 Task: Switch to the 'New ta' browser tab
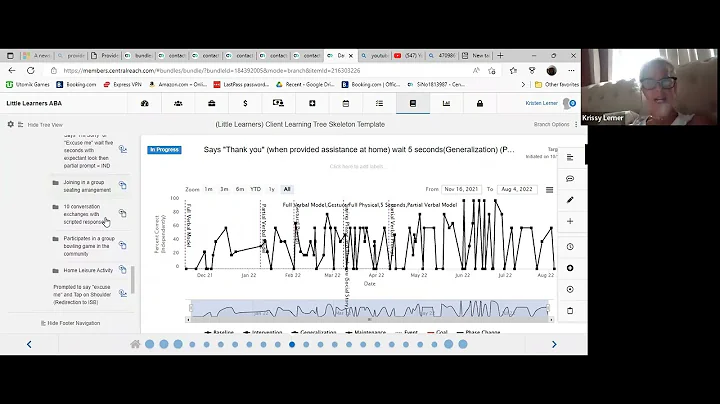coord(476,56)
